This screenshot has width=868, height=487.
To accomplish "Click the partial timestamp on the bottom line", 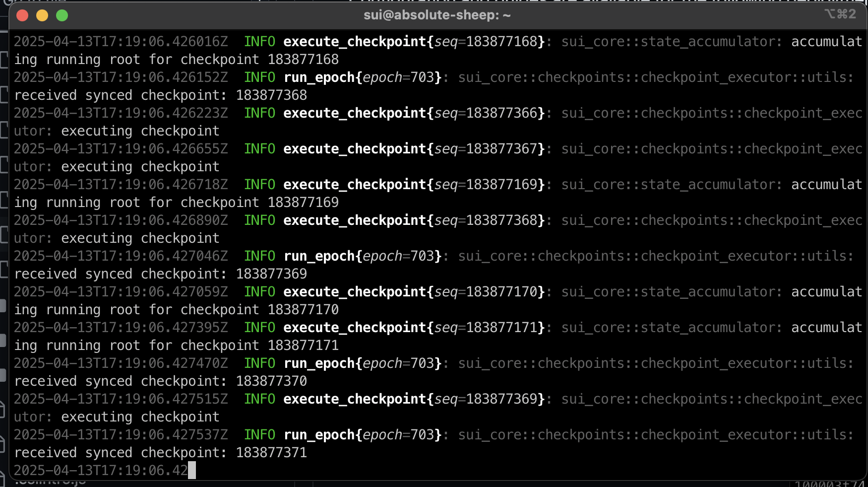I will (x=101, y=470).
